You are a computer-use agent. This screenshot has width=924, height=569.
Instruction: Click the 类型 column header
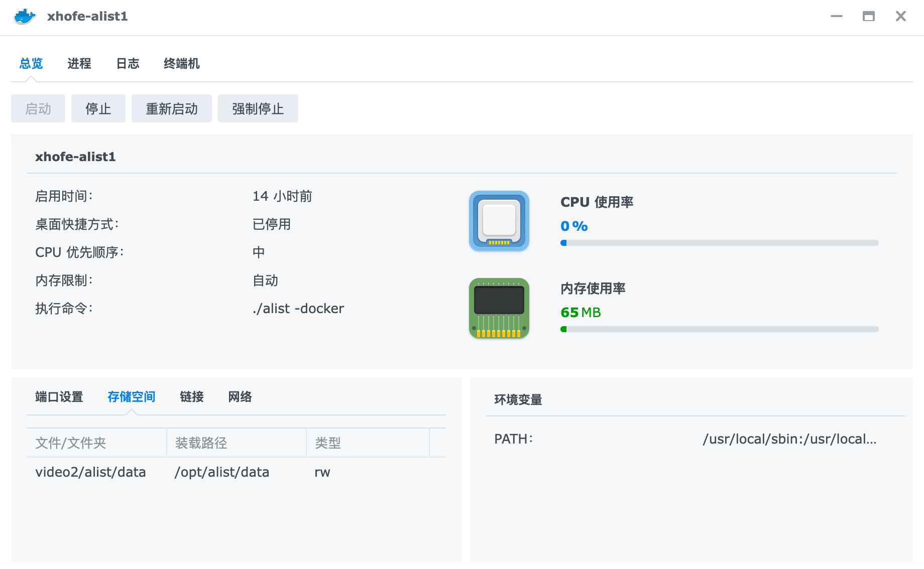[x=368, y=443]
